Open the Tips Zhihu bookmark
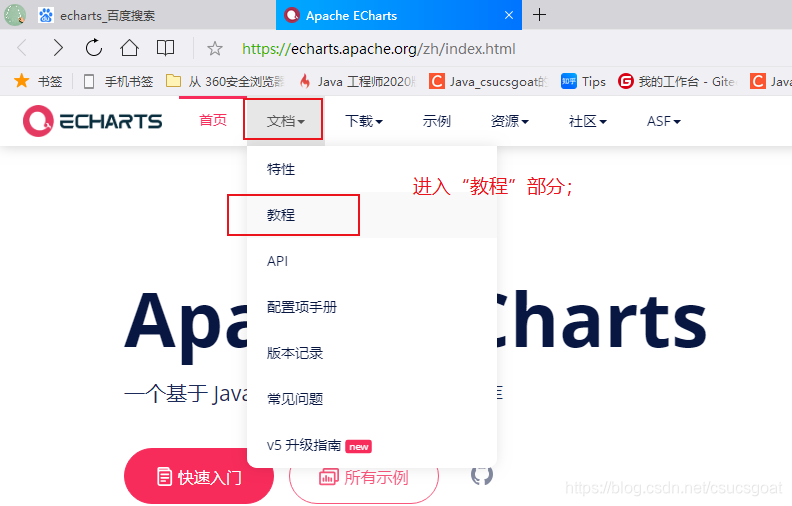 pos(583,81)
